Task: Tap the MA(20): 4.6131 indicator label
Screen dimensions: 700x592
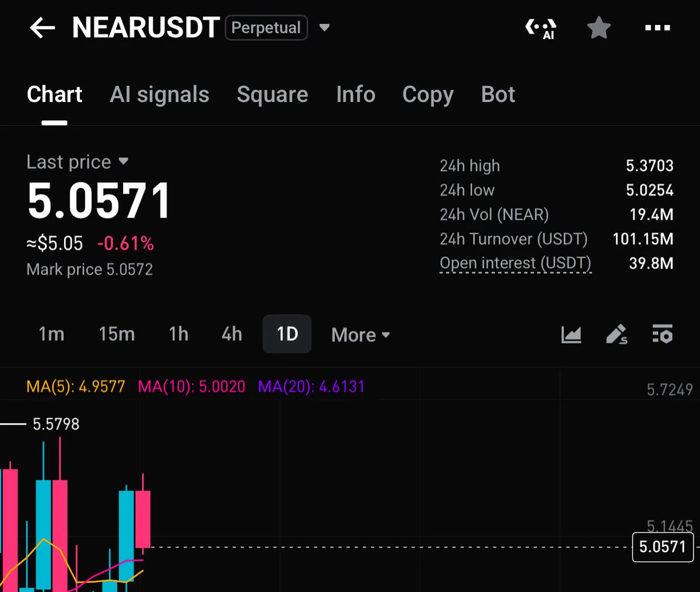Action: pyautogui.click(x=311, y=387)
